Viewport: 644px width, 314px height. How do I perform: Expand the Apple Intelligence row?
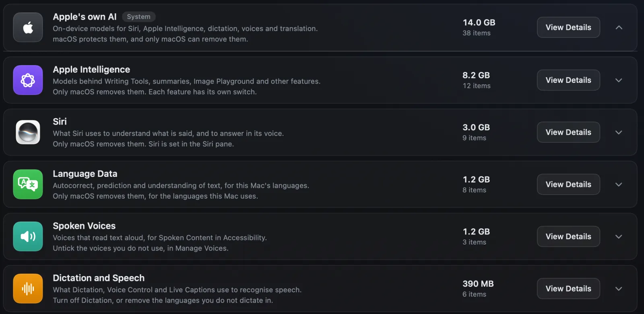(x=619, y=80)
